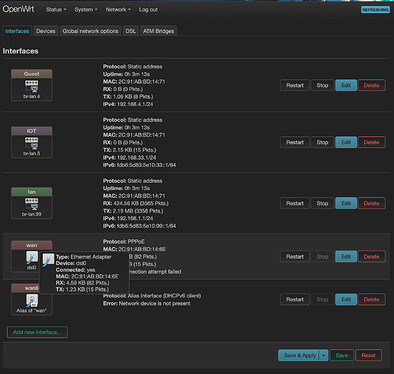Image resolution: width=394 pixels, height=374 pixels.
Task: Click IPv4 address 192.168.4.1/24
Action: 135,104
